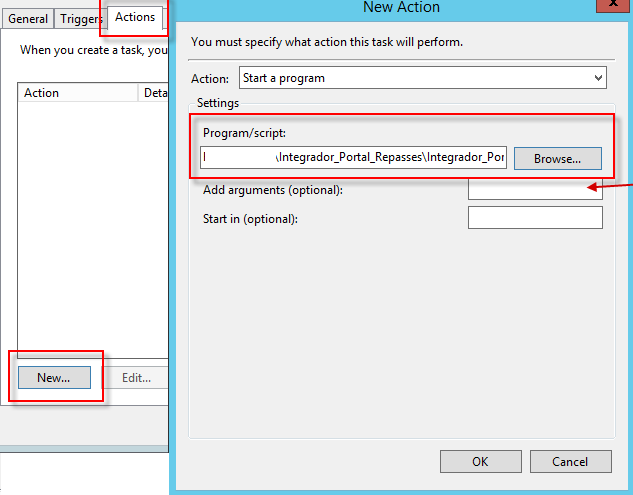Open the Triggers tab

80,19
